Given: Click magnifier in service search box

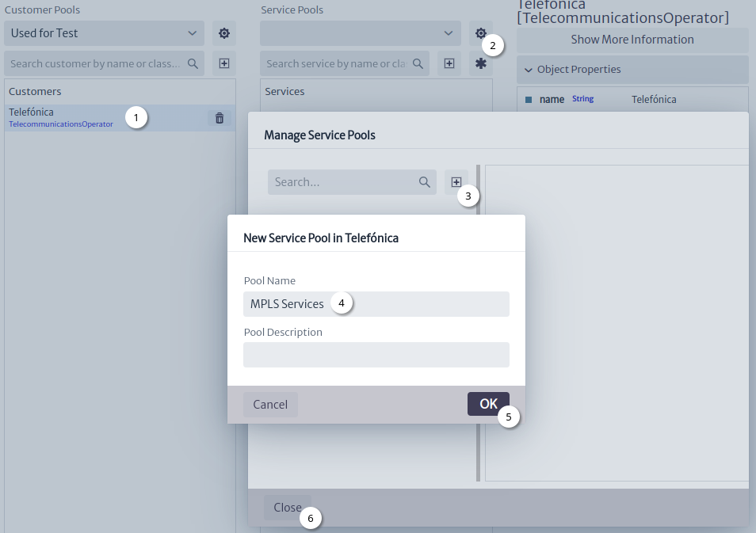Looking at the screenshot, I should [x=418, y=63].
